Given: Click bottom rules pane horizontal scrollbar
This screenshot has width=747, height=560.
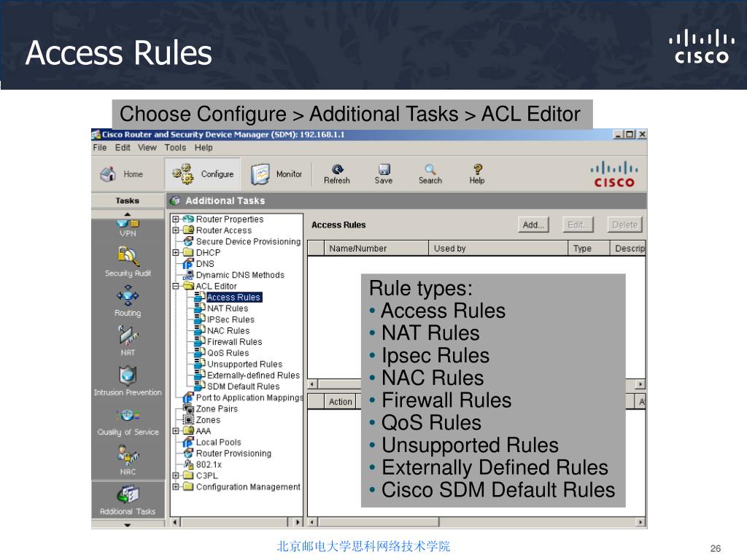Looking at the screenshot, I should [476, 522].
